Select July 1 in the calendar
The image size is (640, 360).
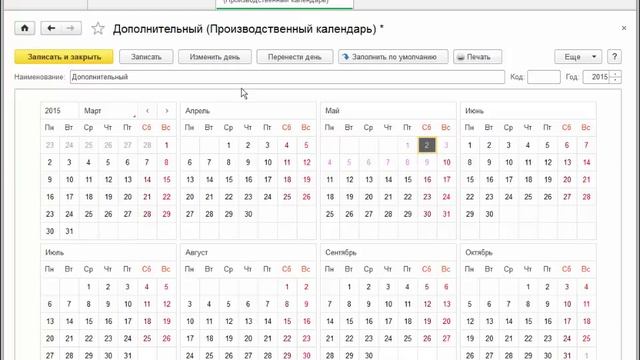click(x=89, y=287)
